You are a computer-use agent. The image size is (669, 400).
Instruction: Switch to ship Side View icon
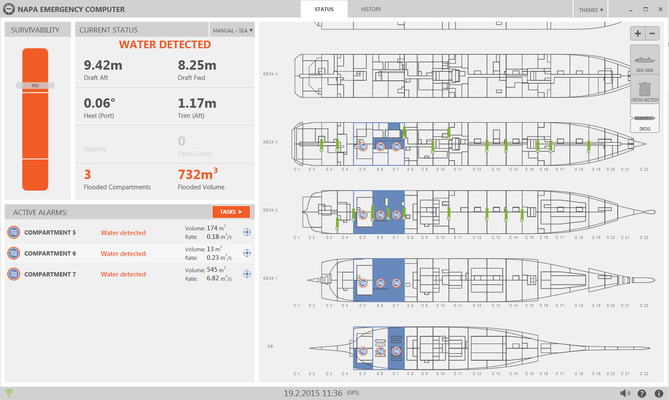[645, 60]
